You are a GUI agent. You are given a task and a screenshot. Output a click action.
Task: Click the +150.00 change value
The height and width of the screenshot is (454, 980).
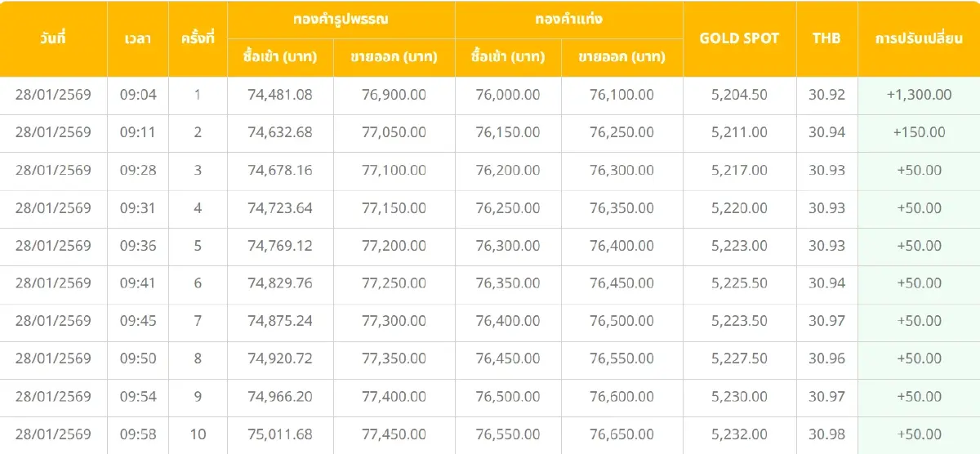(x=919, y=132)
